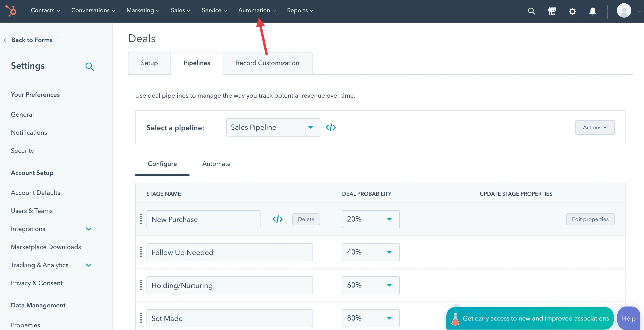Click Edit properties for New Purchase
644x330 pixels.
pos(590,219)
